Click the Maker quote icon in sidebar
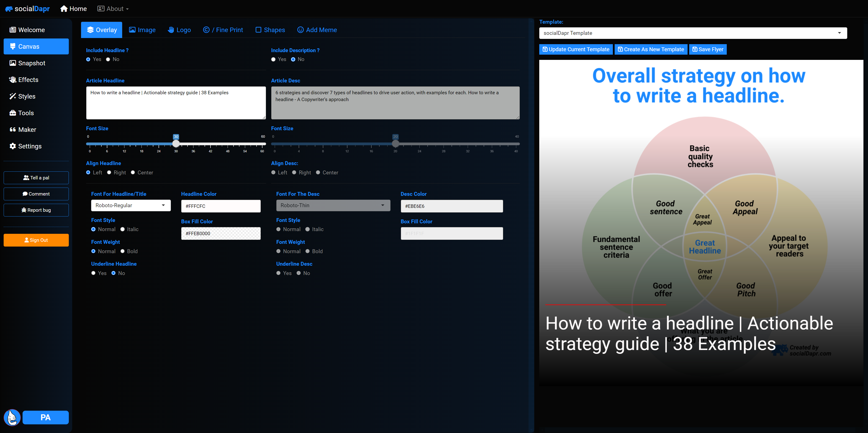The image size is (868, 433). coord(13,130)
